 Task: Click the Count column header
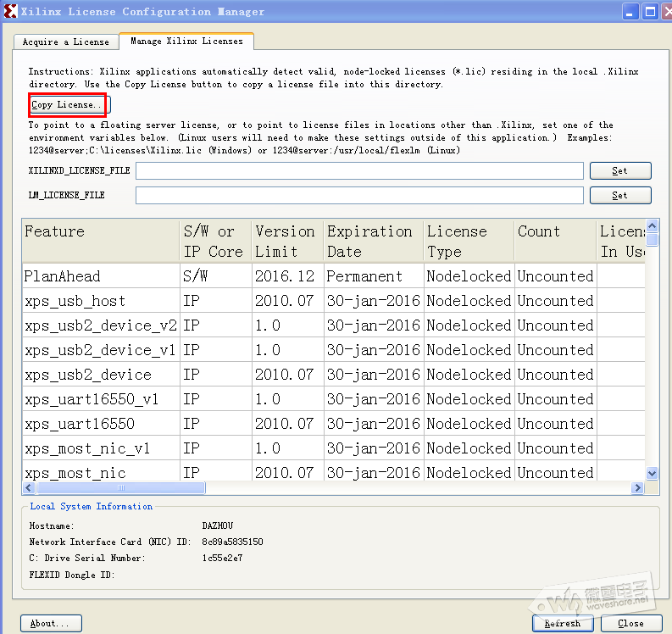(x=556, y=241)
